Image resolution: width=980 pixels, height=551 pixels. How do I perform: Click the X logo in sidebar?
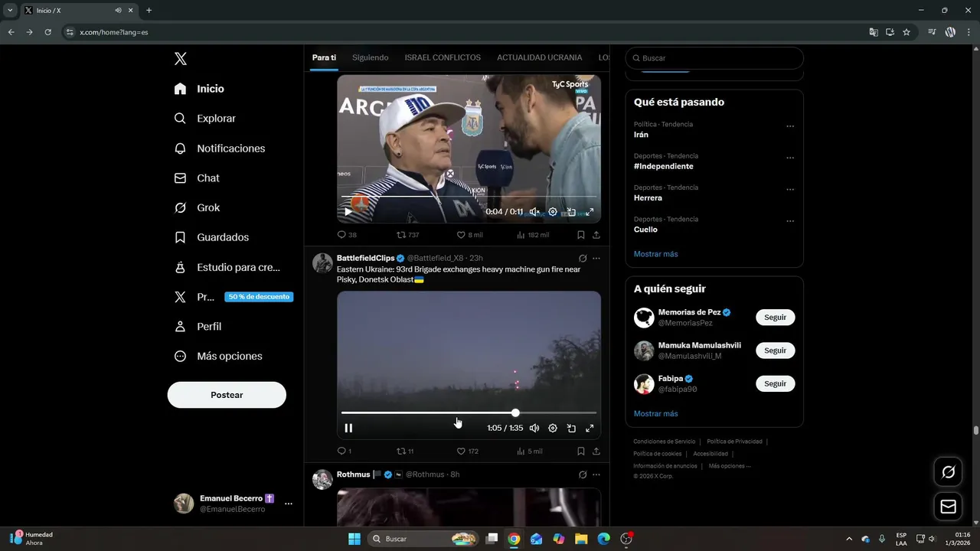click(x=181, y=59)
